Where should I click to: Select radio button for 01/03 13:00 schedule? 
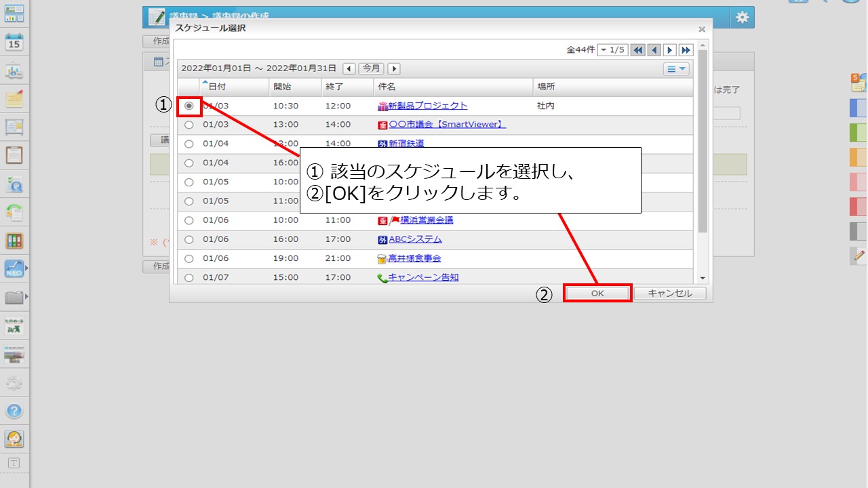(189, 125)
